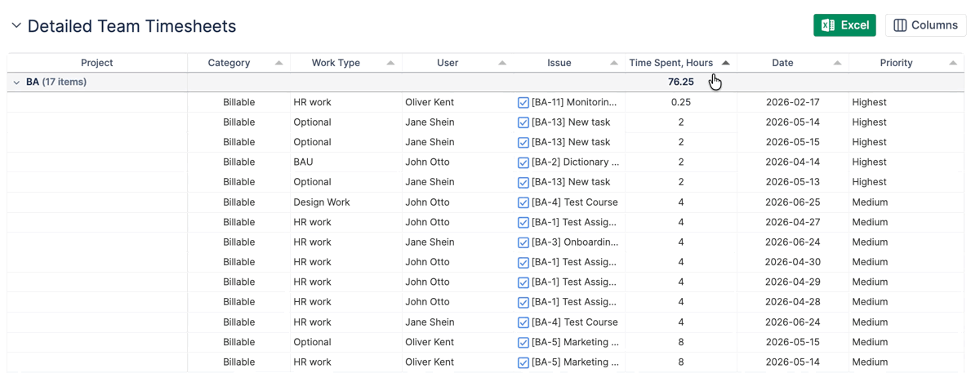Click the task icon for BA-11 Monitoring

(x=523, y=103)
